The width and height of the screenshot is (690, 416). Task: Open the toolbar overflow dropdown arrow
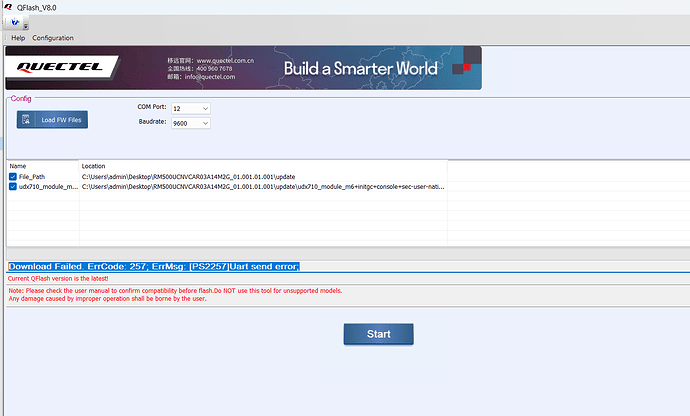click(26, 26)
